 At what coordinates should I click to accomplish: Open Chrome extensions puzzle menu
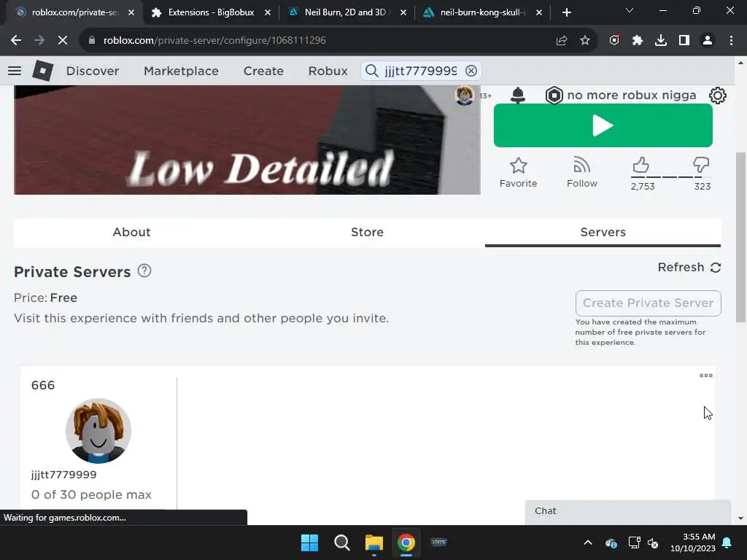pyautogui.click(x=638, y=41)
